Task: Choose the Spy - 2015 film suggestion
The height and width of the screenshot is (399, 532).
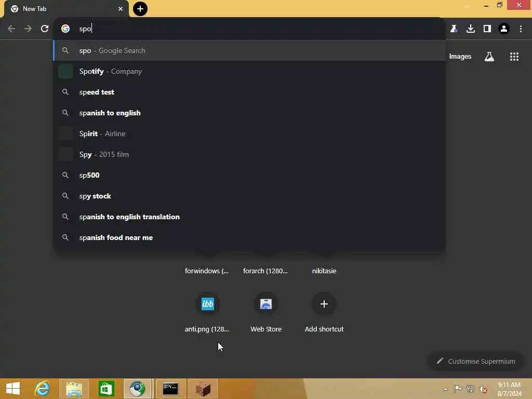Action: pos(249,154)
